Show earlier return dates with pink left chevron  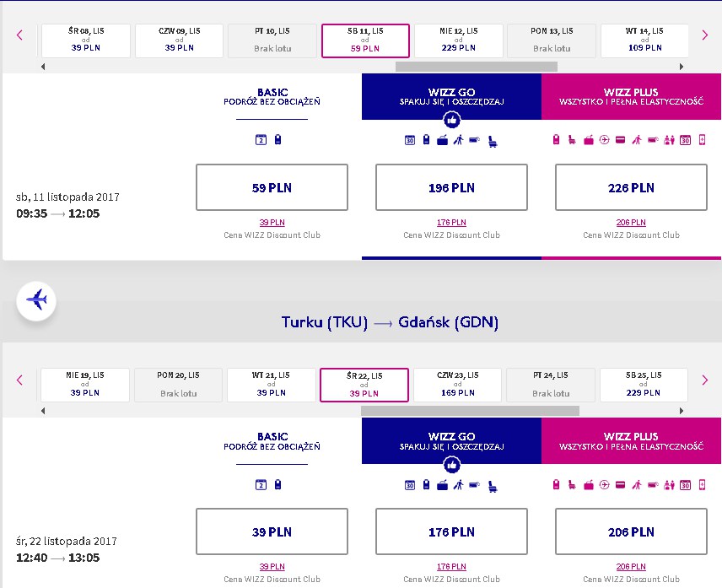19,380
